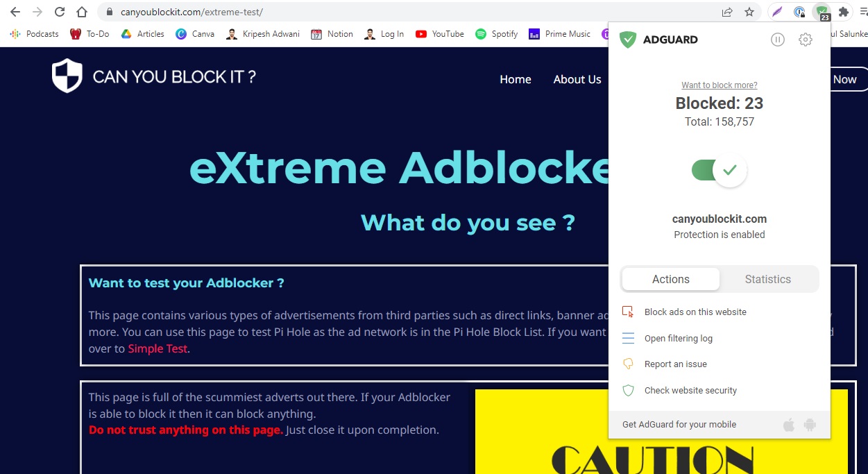
Task: Click Want to block more link
Action: tap(719, 85)
